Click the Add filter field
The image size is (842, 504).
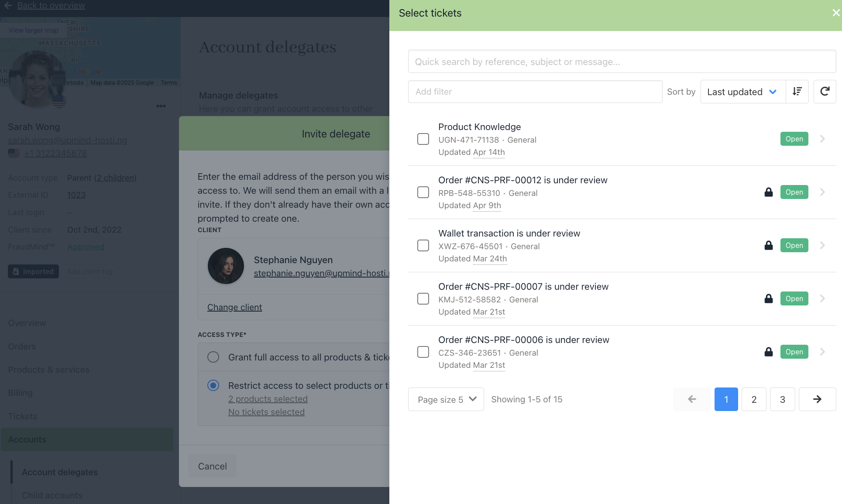(535, 92)
